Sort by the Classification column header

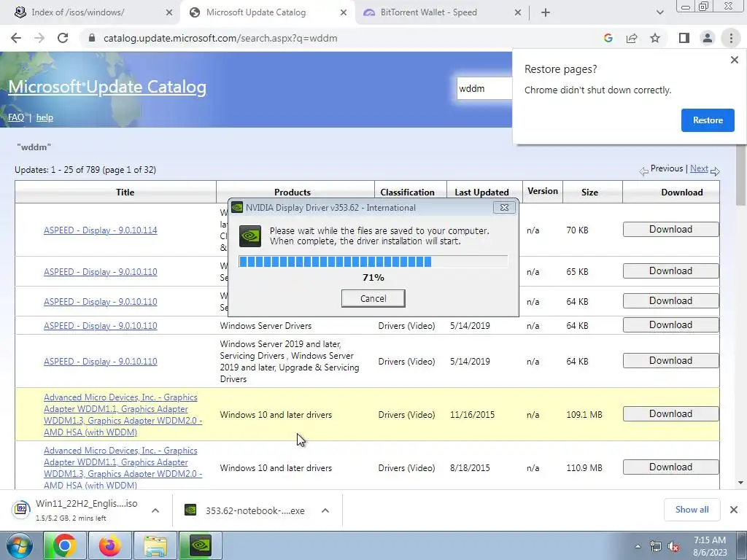coord(407,192)
